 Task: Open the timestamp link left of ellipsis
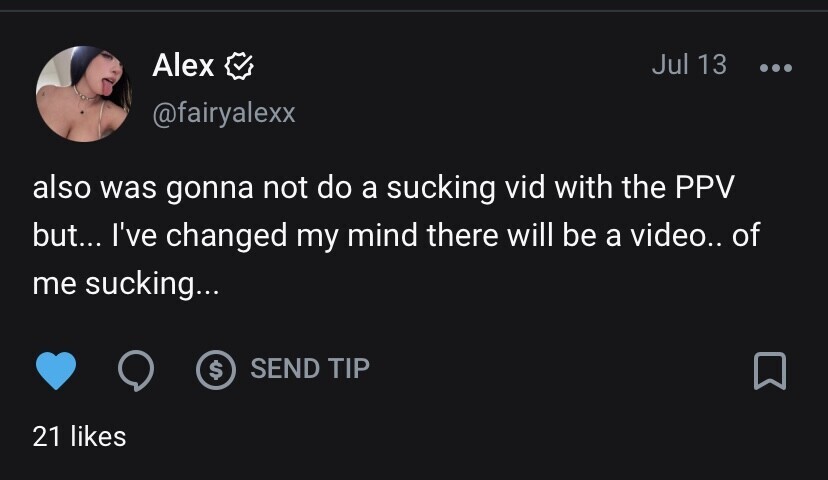688,65
